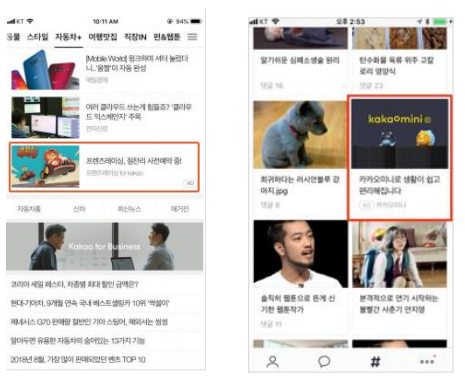
Task: Select the 직장IN tab
Action: pos(135,37)
